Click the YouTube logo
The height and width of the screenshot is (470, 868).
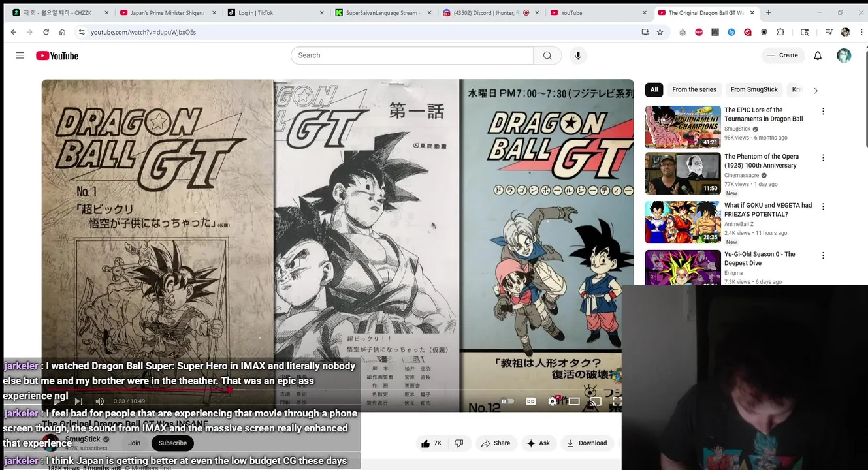coord(57,55)
